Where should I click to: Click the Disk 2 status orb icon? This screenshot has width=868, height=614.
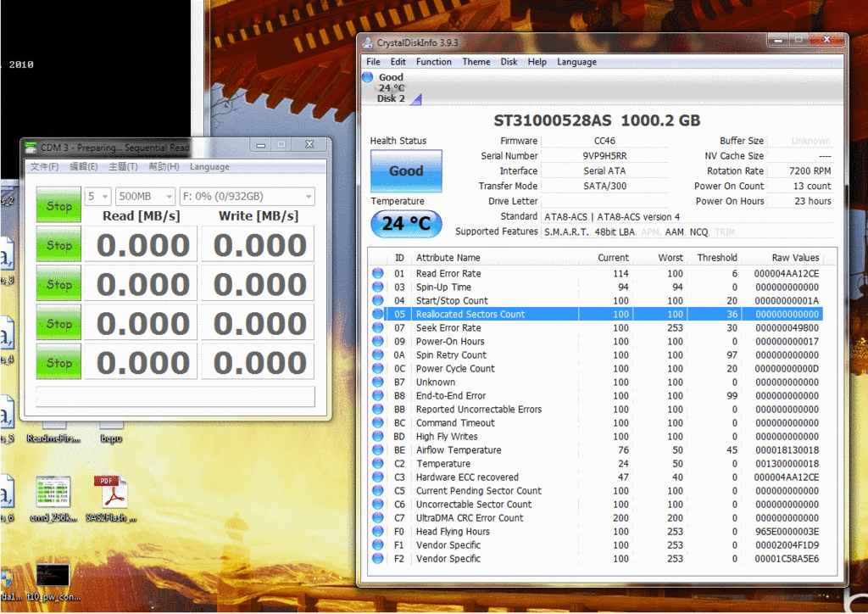click(x=367, y=77)
